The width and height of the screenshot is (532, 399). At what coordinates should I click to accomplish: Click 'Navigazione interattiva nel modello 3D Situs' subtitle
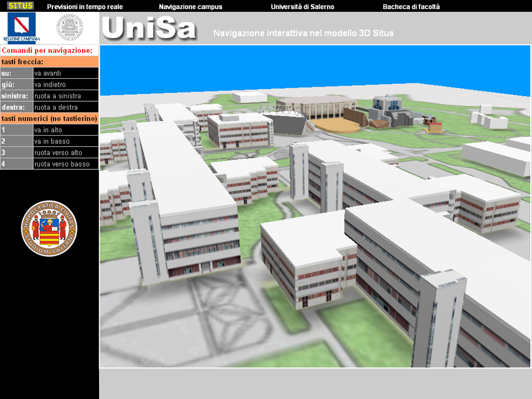click(303, 33)
